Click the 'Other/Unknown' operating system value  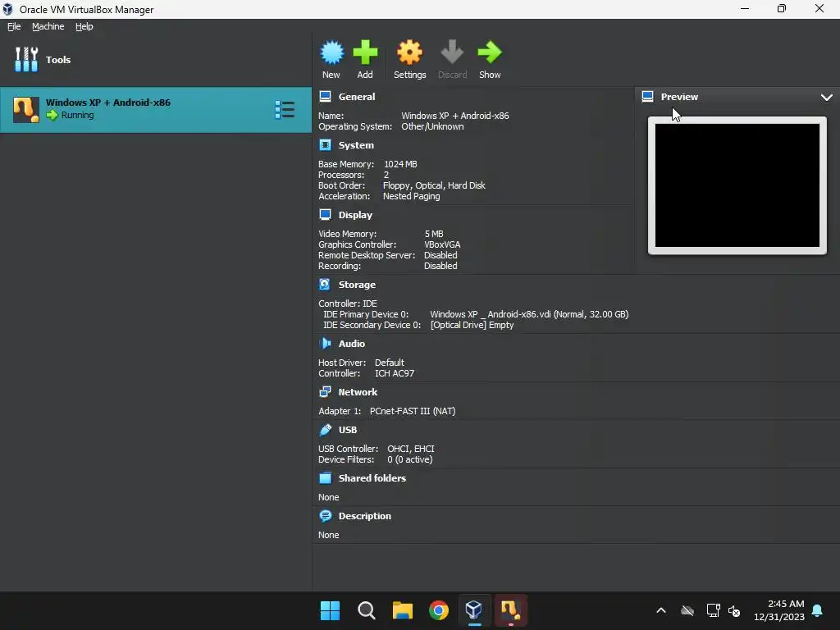[432, 126]
